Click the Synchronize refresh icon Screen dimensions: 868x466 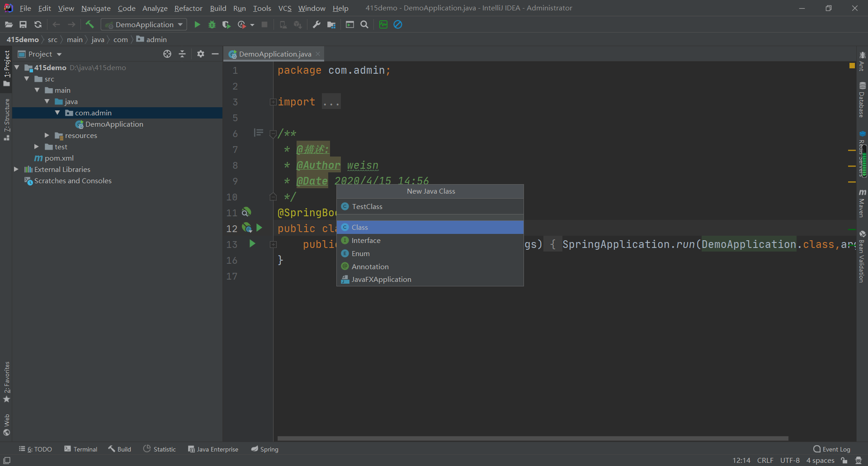coord(38,24)
